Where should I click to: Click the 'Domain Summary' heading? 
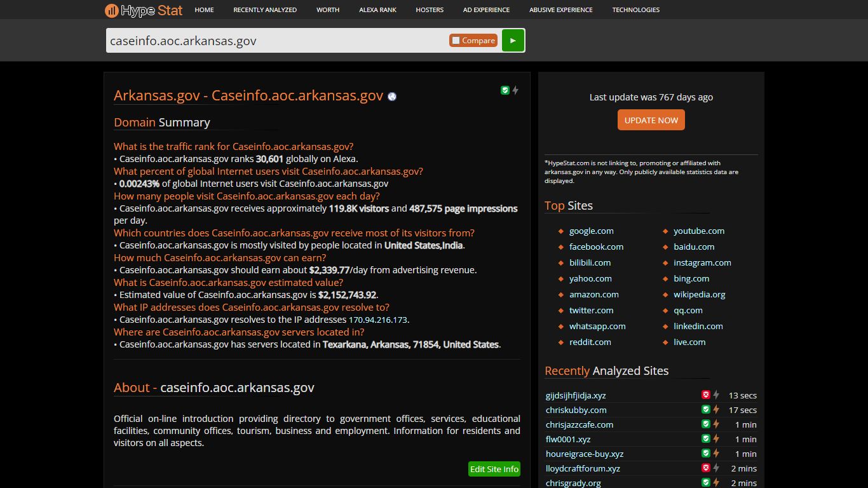(x=162, y=122)
